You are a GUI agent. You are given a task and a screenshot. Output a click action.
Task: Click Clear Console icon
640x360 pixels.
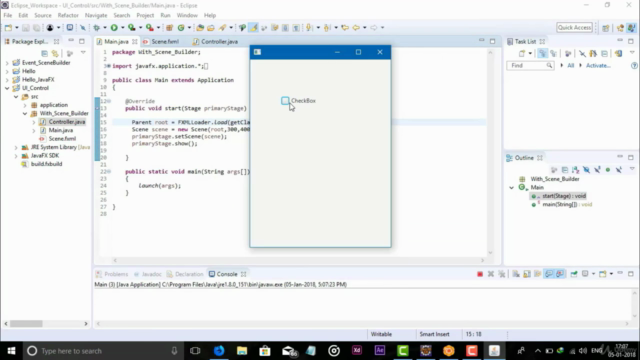pyautogui.click(x=516, y=274)
